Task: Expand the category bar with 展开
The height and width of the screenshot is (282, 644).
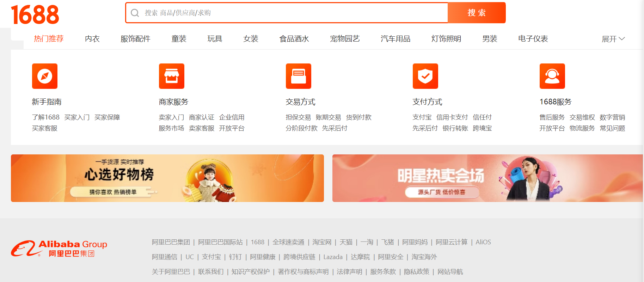Action: click(613, 39)
